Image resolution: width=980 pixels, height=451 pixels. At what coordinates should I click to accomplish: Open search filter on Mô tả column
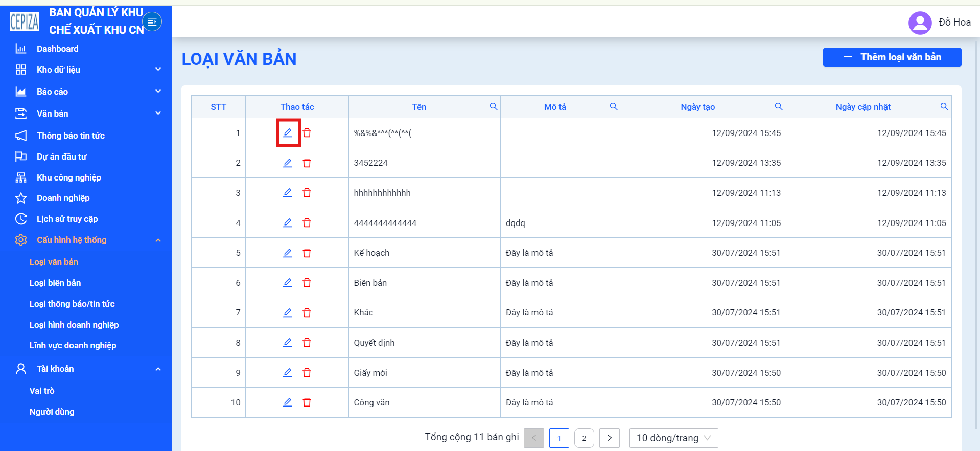tap(614, 106)
